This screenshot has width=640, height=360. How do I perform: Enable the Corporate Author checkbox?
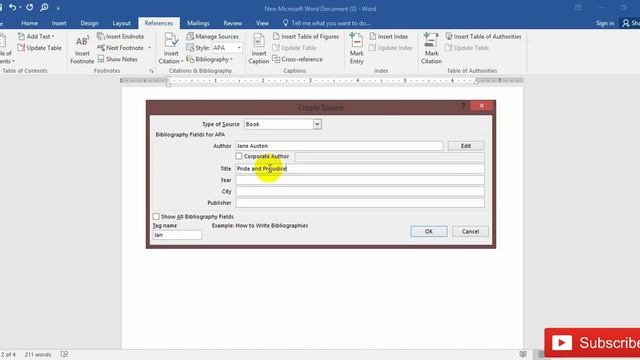239,156
